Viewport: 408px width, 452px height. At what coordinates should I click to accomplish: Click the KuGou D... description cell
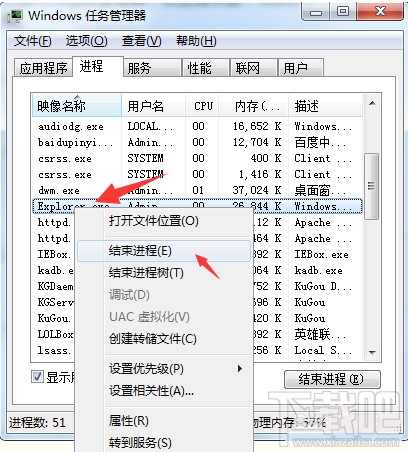[323, 286]
